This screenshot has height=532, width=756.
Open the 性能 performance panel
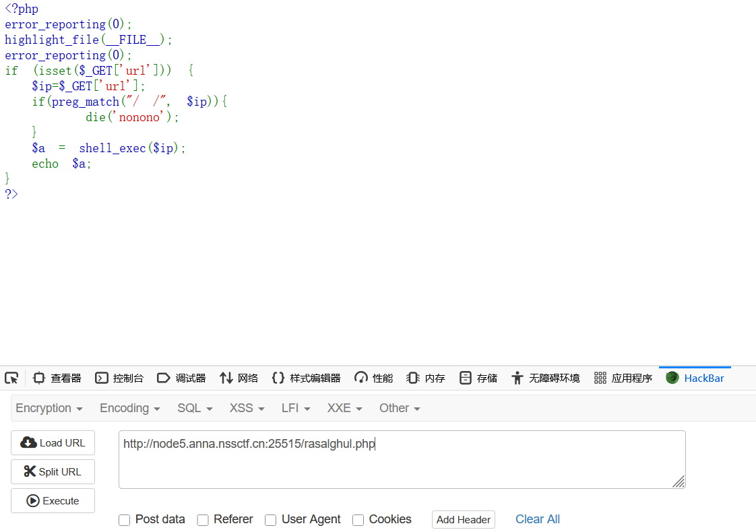[x=373, y=378]
